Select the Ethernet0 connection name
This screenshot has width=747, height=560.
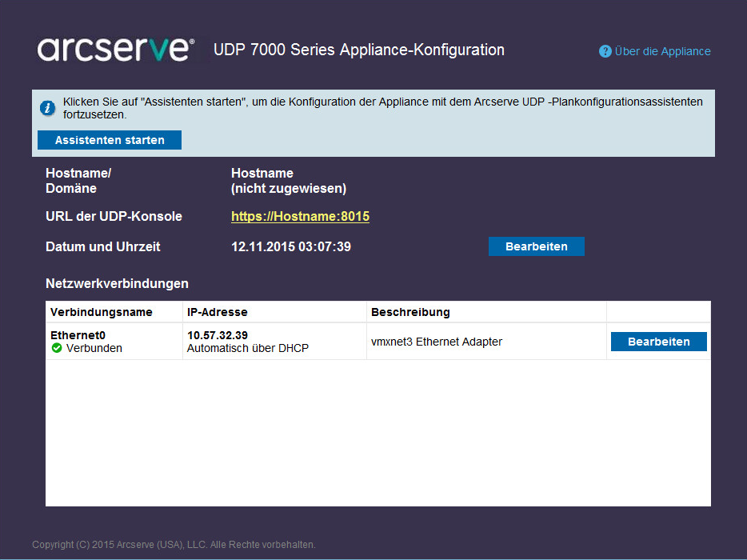(78, 335)
